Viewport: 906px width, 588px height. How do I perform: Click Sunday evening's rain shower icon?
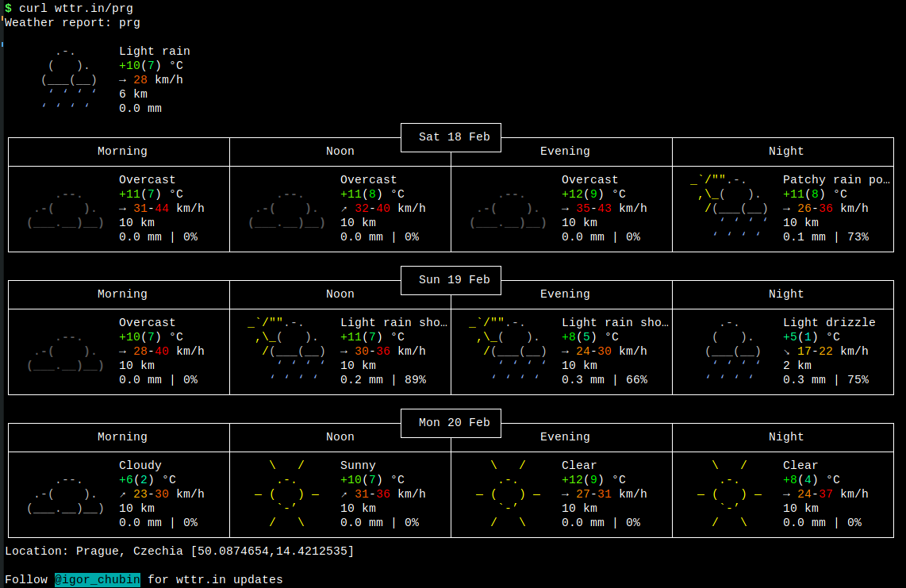tap(509, 351)
